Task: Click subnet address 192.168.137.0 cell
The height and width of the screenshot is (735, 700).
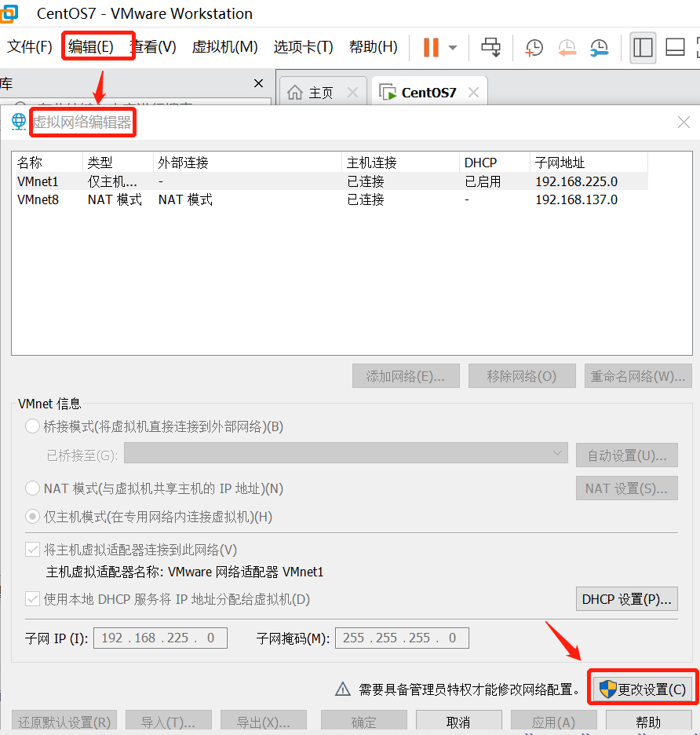Action: click(576, 199)
